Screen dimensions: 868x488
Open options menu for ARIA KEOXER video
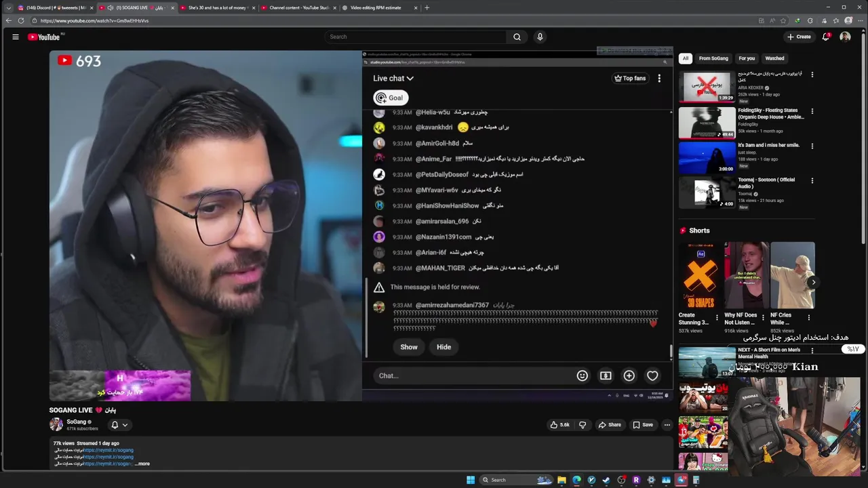(x=812, y=75)
